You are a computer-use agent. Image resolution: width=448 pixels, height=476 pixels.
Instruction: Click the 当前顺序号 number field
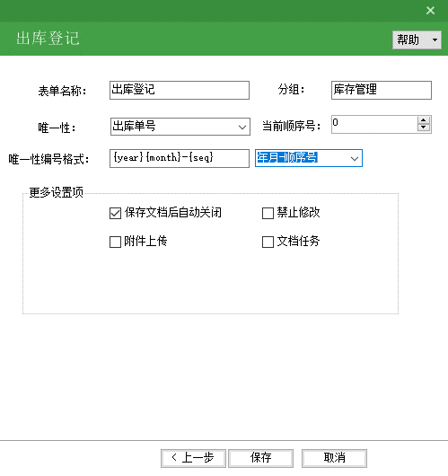(x=374, y=124)
